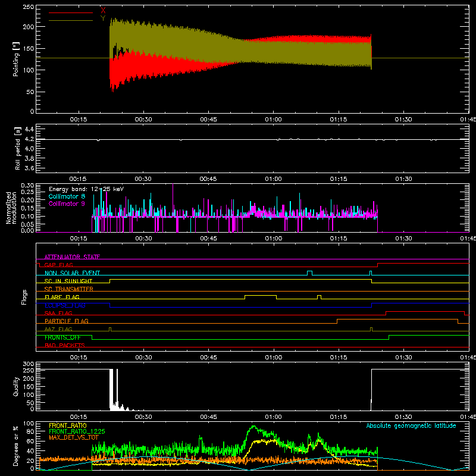This screenshot has width=476, height=476.
Task: Click the raised SAA_FLAG segment
Action: click(x=425, y=311)
